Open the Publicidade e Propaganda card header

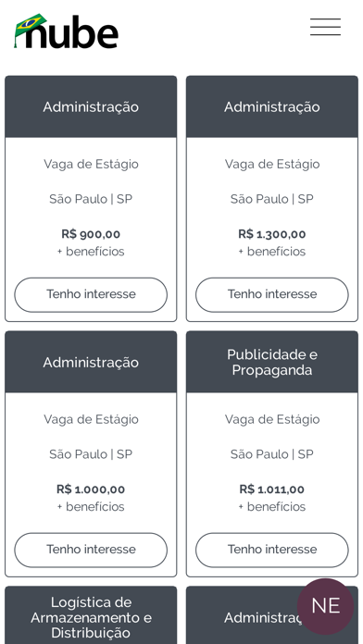pos(271,362)
